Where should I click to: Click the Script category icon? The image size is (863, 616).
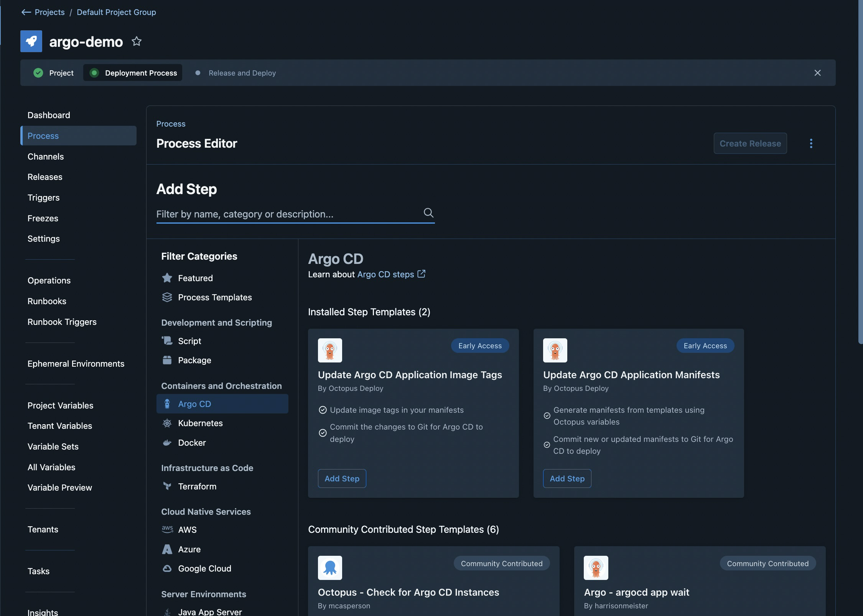(167, 341)
